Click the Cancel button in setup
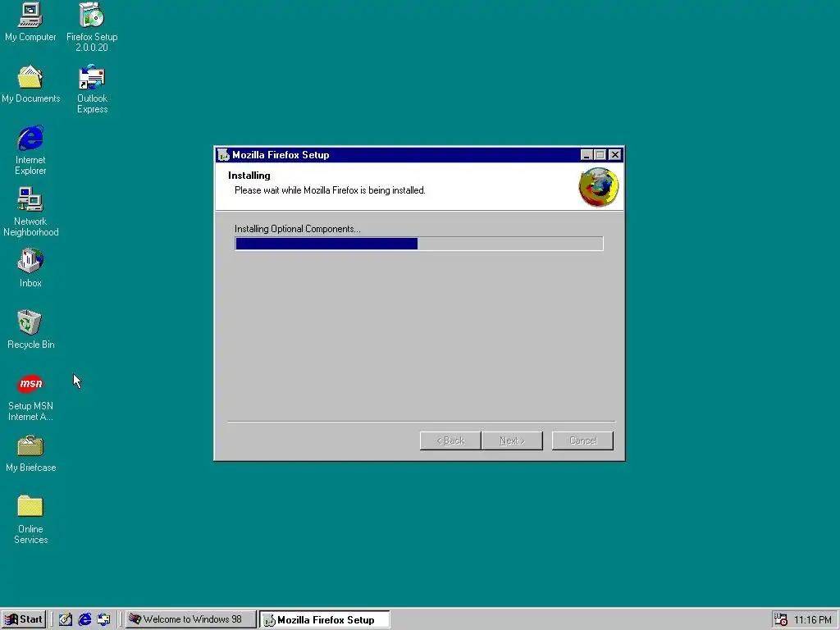Image resolution: width=840 pixels, height=630 pixels. [x=583, y=441]
